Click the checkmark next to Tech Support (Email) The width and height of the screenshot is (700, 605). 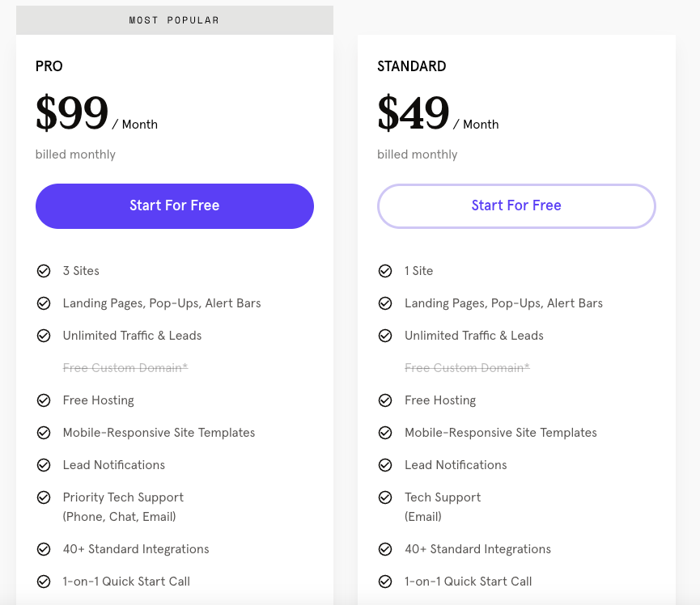tap(385, 497)
